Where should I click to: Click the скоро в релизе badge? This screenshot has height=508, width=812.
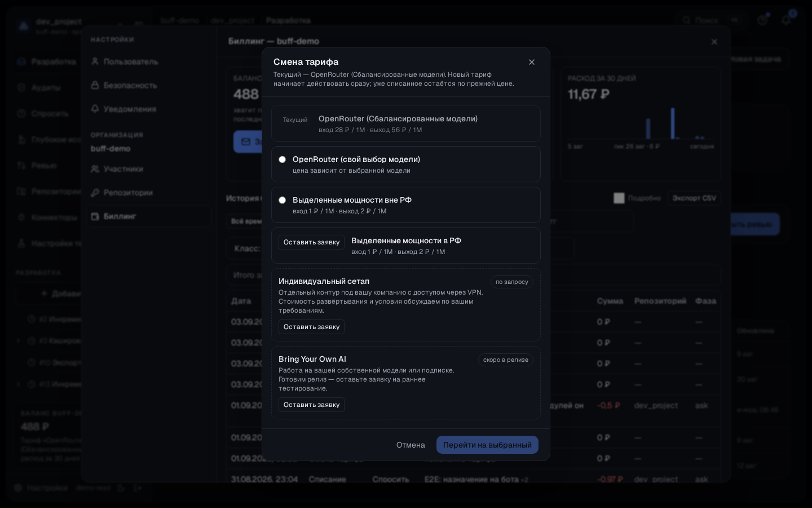point(506,360)
